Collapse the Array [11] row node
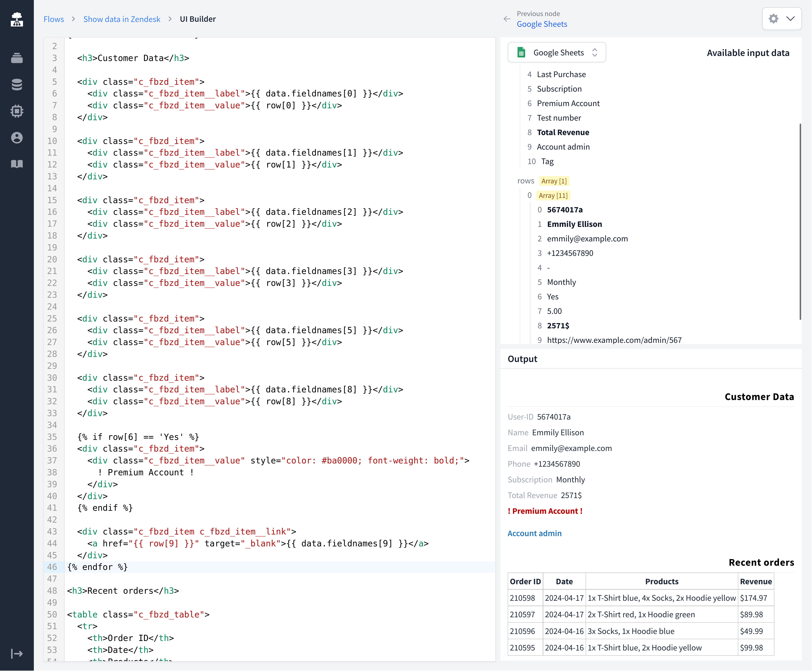The height and width of the screenshot is (671, 812). coord(553,195)
